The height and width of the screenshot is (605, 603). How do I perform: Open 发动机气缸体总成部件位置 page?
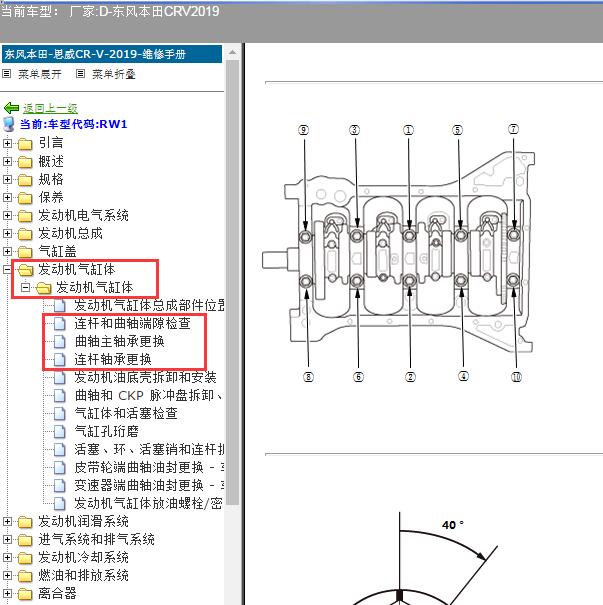point(149,305)
